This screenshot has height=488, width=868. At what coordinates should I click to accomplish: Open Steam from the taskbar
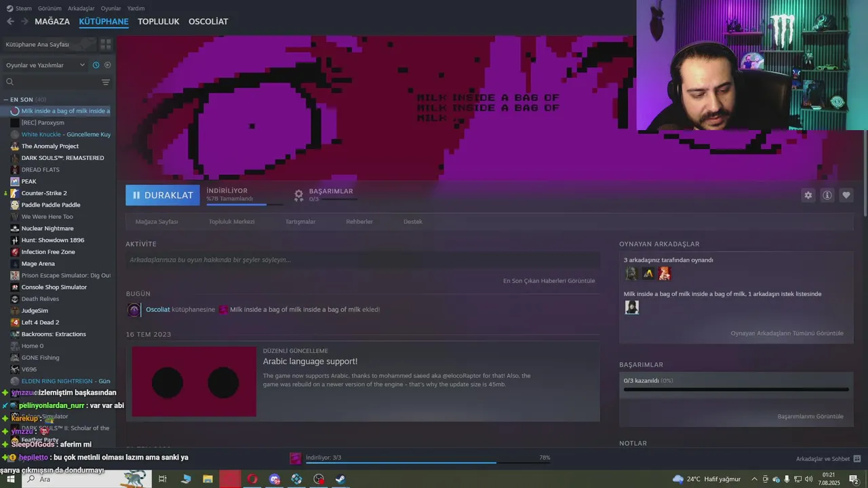(340, 479)
